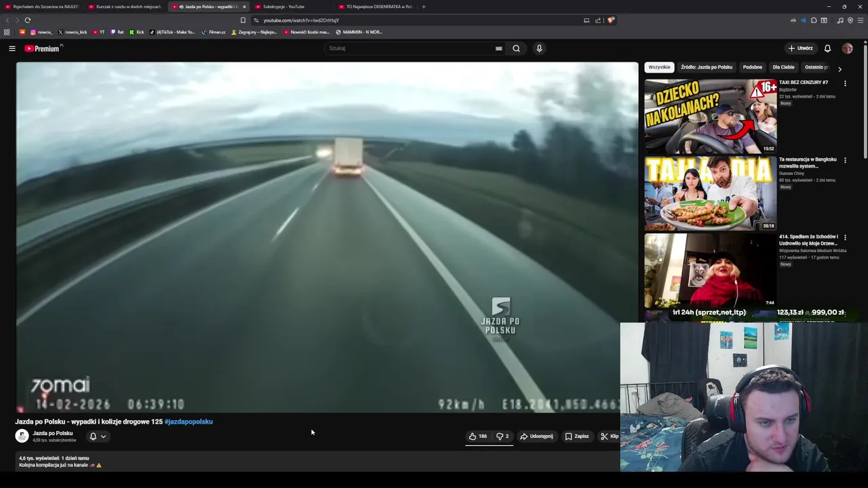The image size is (868, 488).
Task: Click the Klip scissors button
Action: click(610, 436)
